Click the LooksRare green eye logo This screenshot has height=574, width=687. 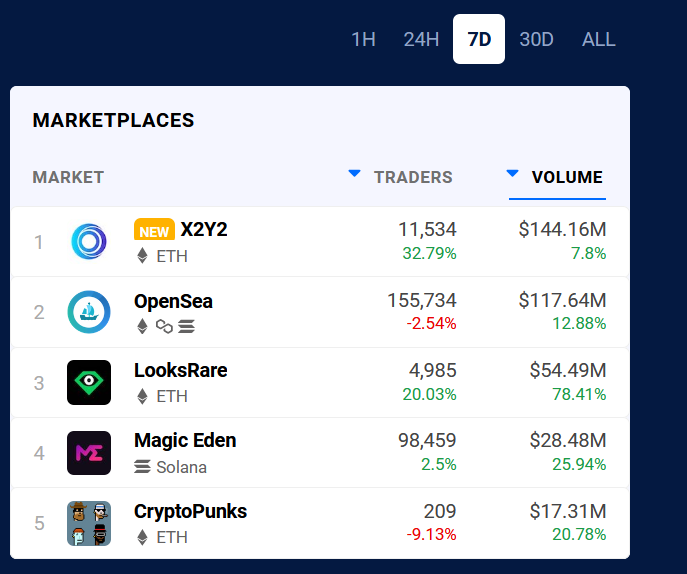click(x=89, y=382)
